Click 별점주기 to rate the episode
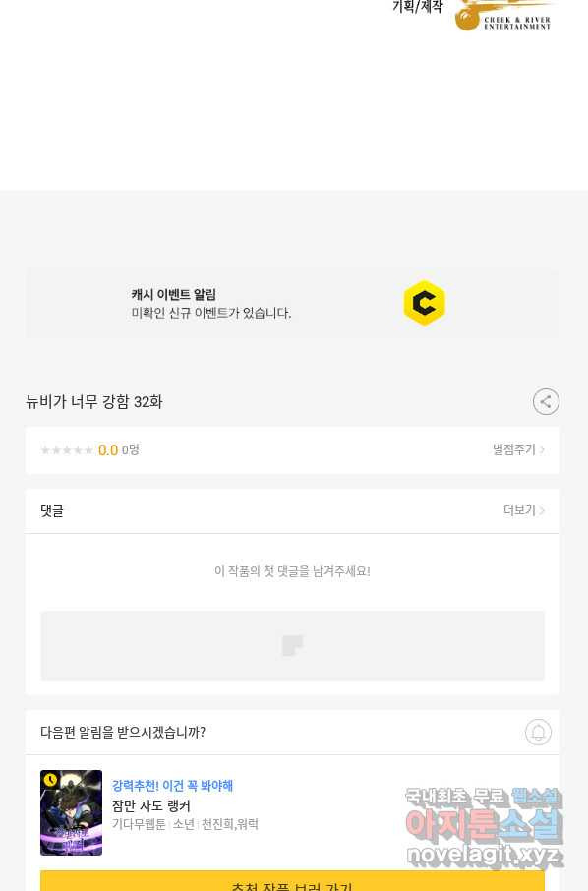588x891 pixels. [x=513, y=449]
